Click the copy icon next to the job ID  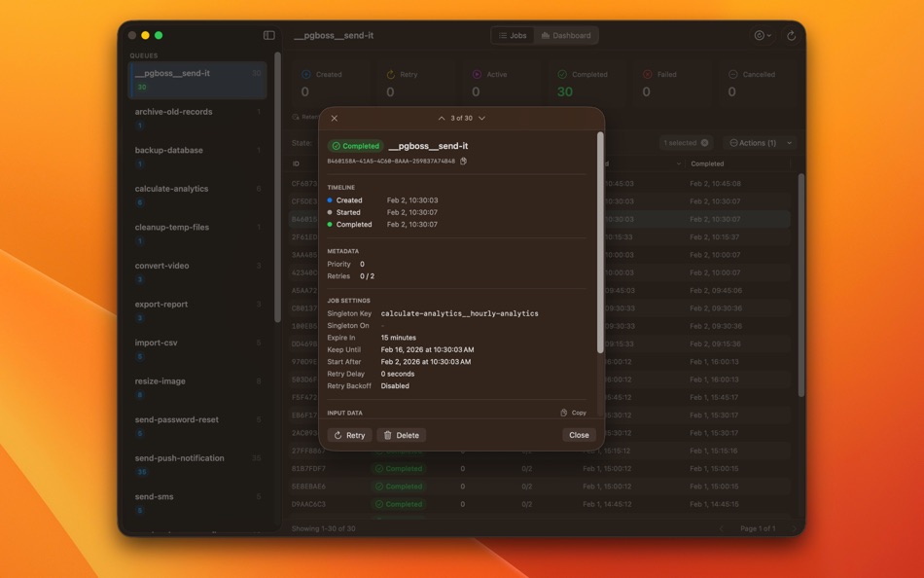(x=462, y=162)
